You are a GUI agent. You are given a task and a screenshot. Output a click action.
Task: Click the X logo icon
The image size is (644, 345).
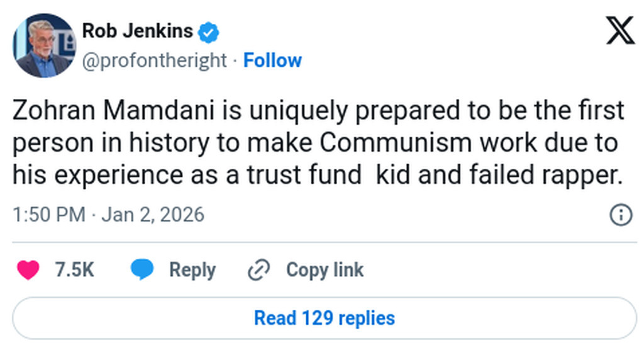point(620,30)
